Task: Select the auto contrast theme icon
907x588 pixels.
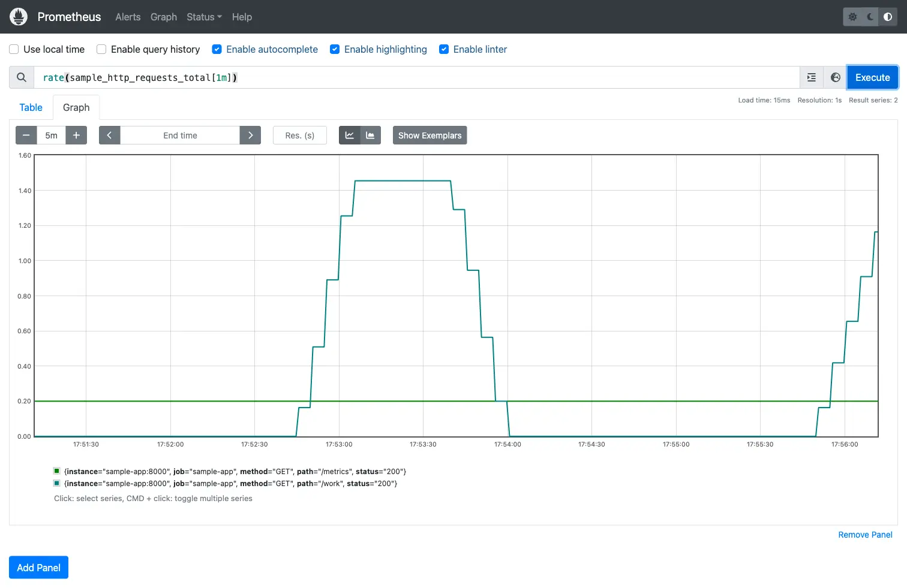Action: tap(888, 17)
